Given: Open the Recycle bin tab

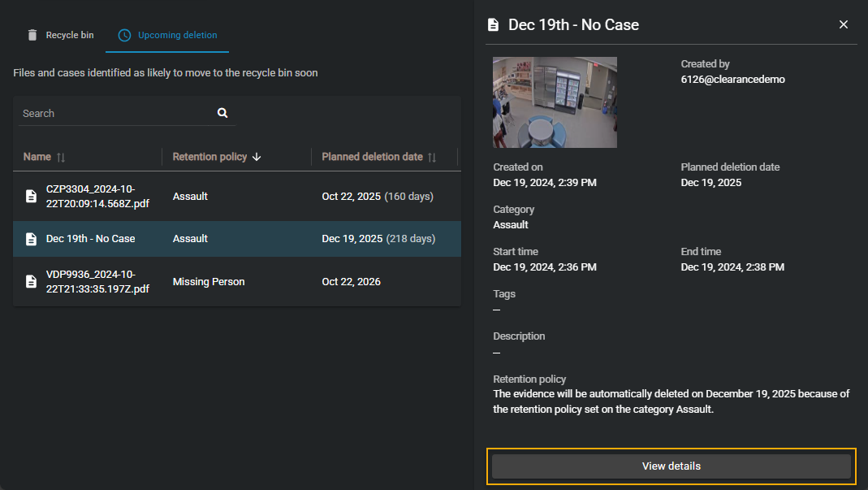Looking at the screenshot, I should (60, 35).
